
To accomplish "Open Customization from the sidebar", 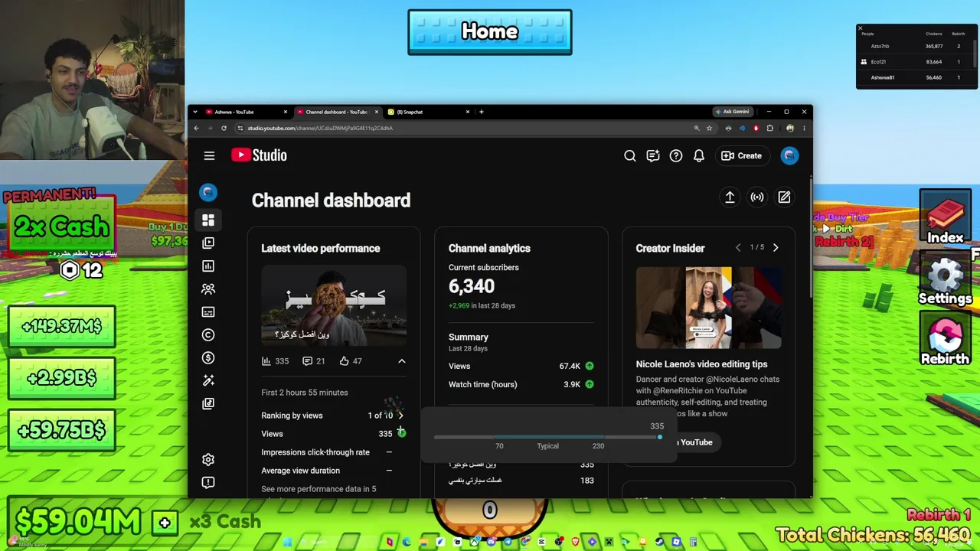I will [x=208, y=381].
